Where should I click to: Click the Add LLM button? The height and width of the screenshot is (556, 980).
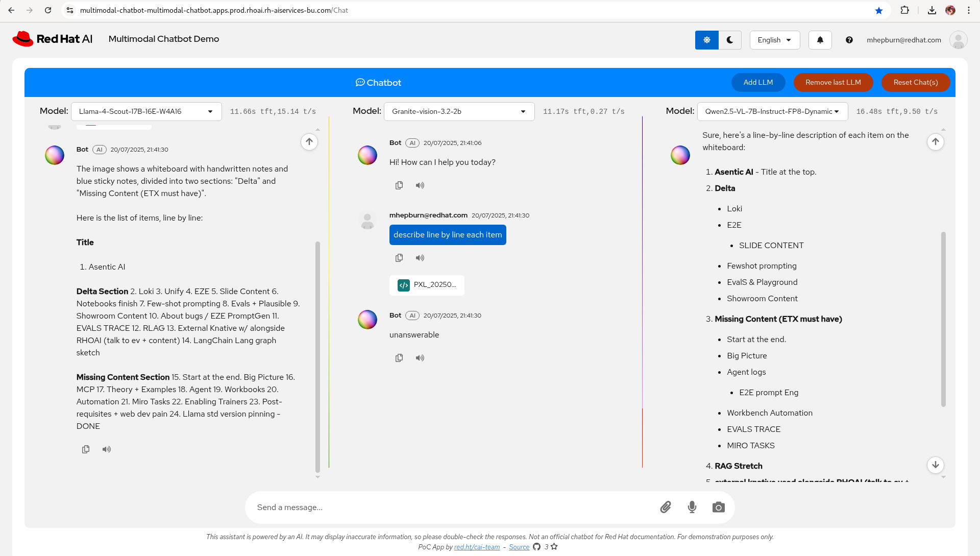(758, 82)
